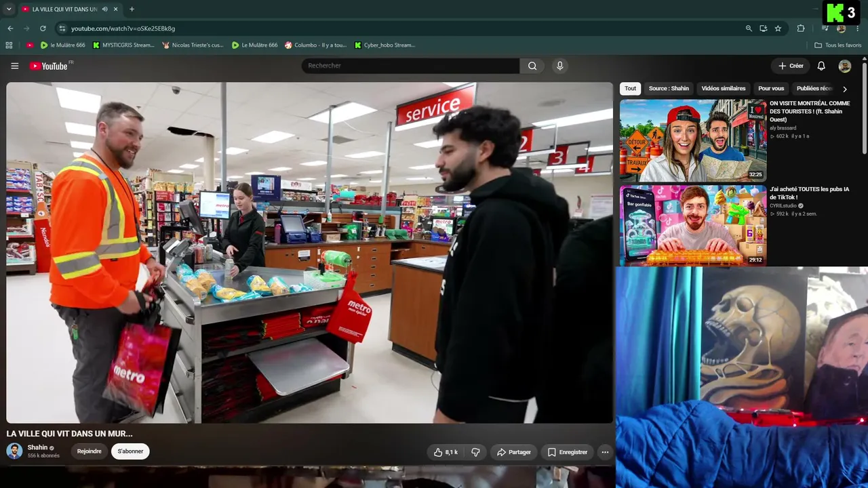Open the Columbo - Il y a tou... bookmark
The height and width of the screenshot is (488, 868).
[315, 45]
